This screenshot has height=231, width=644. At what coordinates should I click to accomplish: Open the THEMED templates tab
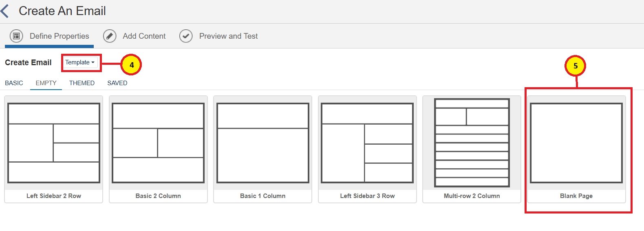tap(82, 83)
